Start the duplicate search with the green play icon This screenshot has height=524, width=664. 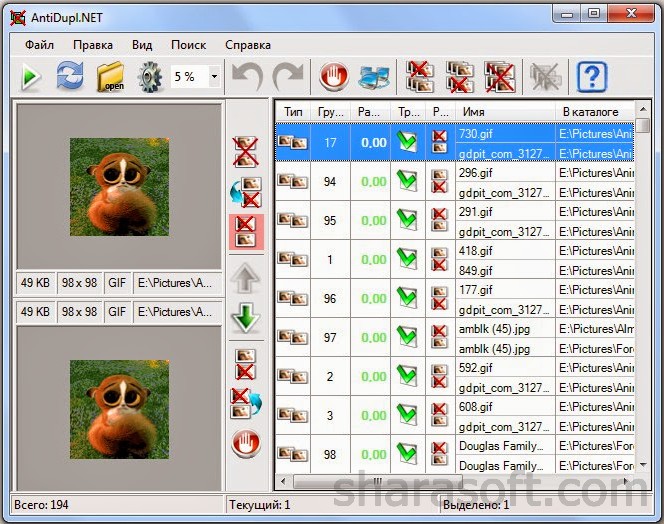pos(31,78)
